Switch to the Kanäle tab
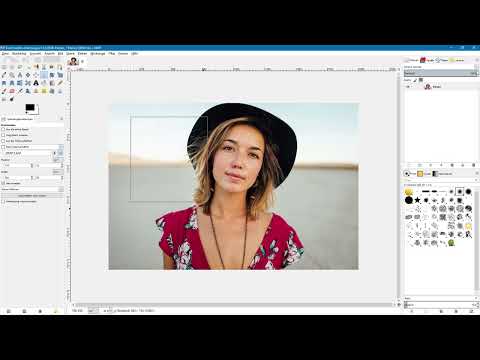 (x=427, y=60)
